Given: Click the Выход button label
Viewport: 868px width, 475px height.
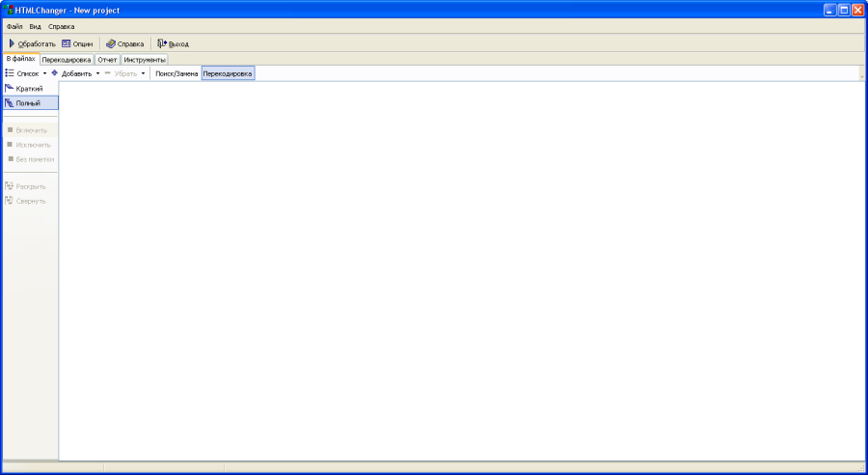Looking at the screenshot, I should [178, 43].
